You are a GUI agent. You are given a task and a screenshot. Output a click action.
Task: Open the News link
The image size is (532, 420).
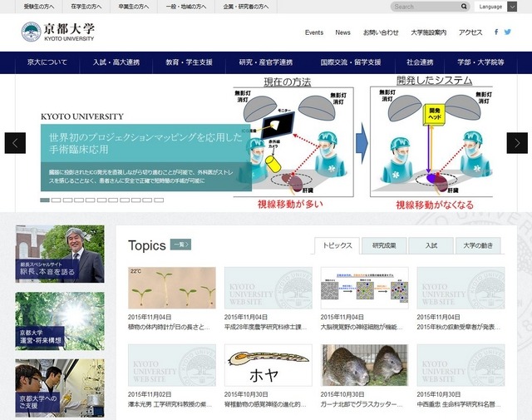(342, 32)
